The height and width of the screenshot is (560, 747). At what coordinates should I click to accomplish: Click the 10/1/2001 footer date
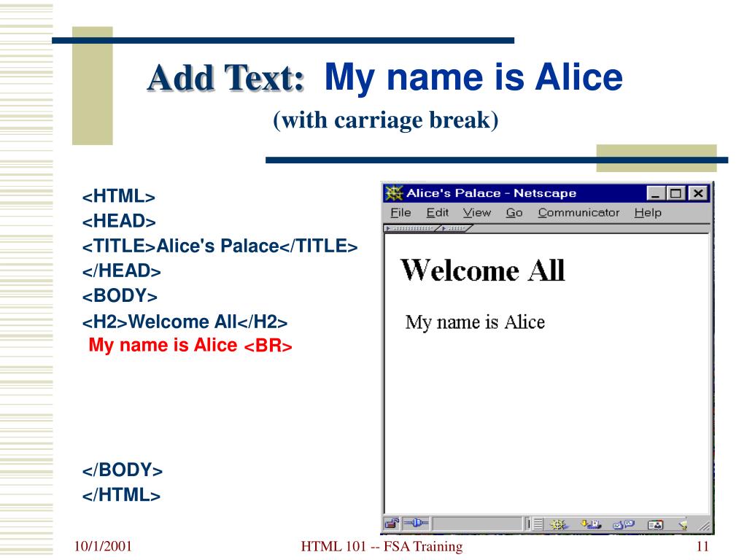tap(103, 546)
